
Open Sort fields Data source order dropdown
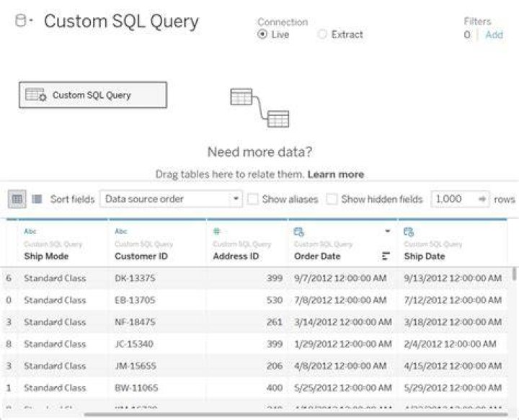click(171, 199)
